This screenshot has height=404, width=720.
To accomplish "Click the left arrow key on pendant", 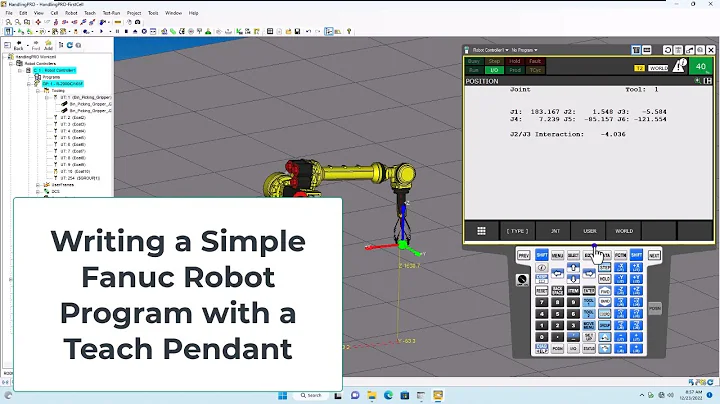I will coord(557,273).
